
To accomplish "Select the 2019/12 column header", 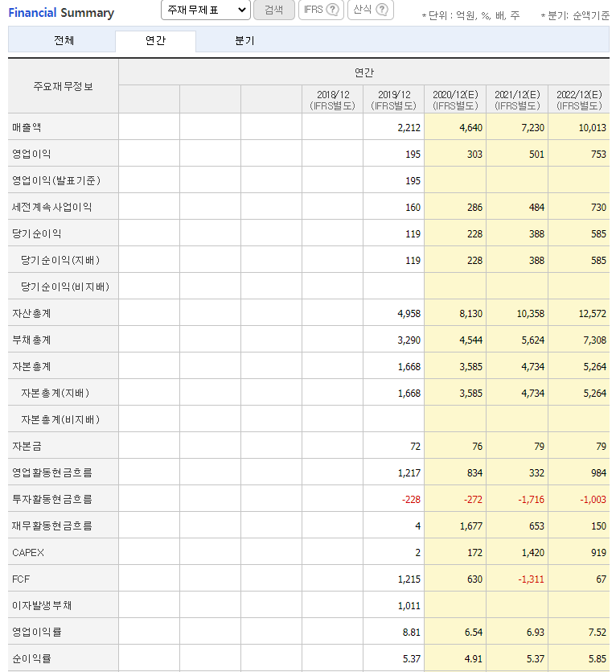I will [x=394, y=100].
